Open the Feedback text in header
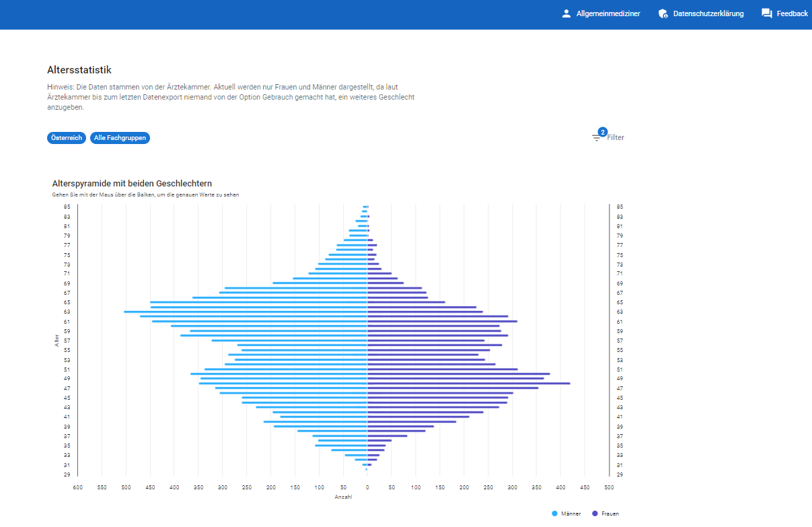This screenshot has height=527, width=812. click(x=792, y=13)
